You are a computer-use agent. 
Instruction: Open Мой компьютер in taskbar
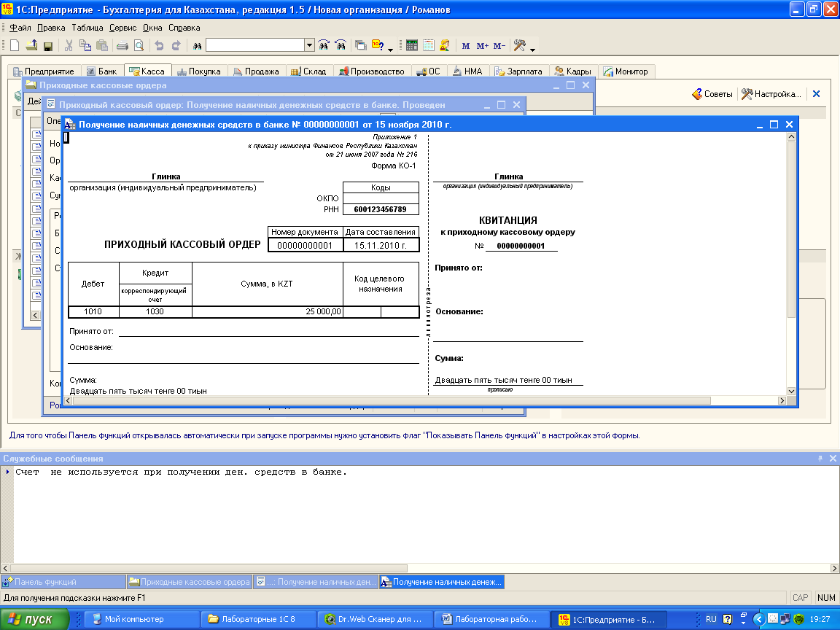coord(143,619)
